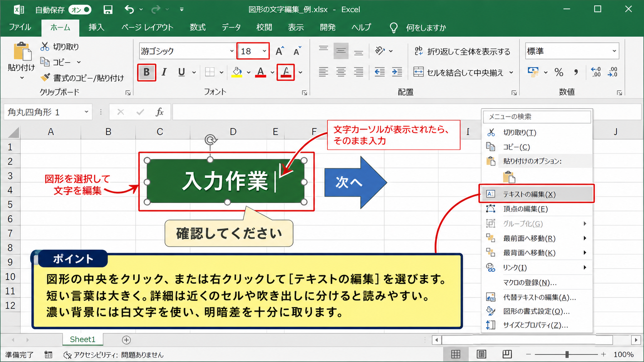Click the accessibility status in status bar
644x362 pixels.
tap(114, 355)
